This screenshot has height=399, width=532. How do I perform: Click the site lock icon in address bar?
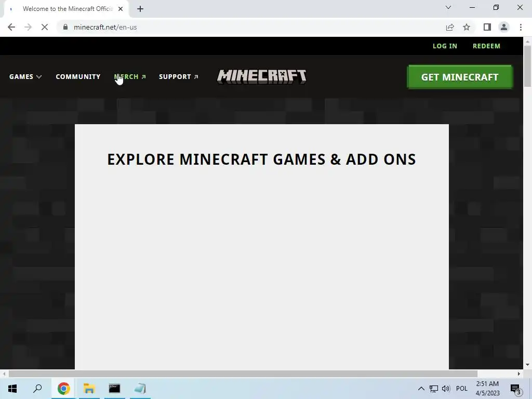(65, 27)
